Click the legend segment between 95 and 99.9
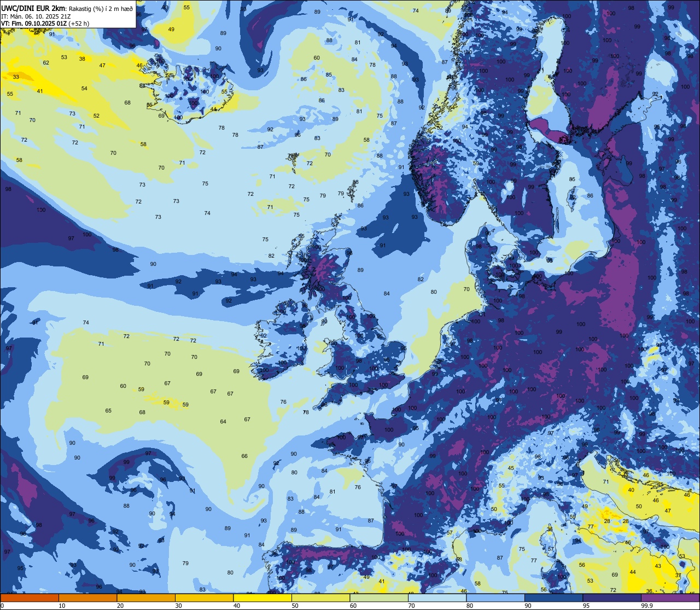Viewport: 700px width, 610px height. pyautogui.click(x=612, y=597)
